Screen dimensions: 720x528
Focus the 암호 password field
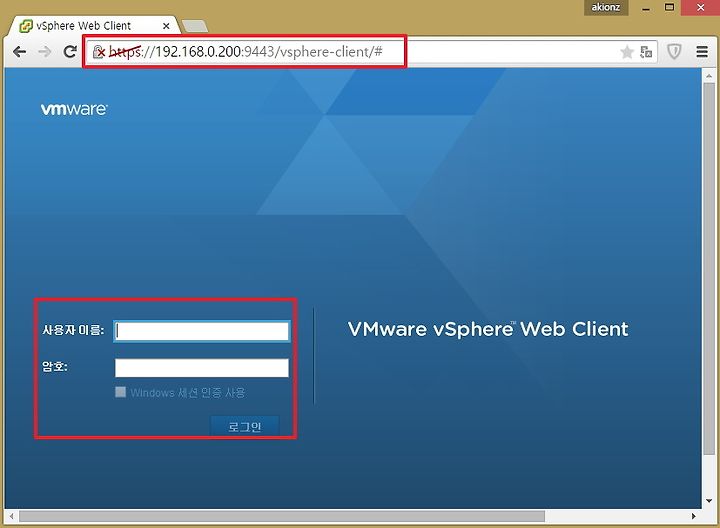pyautogui.click(x=202, y=368)
